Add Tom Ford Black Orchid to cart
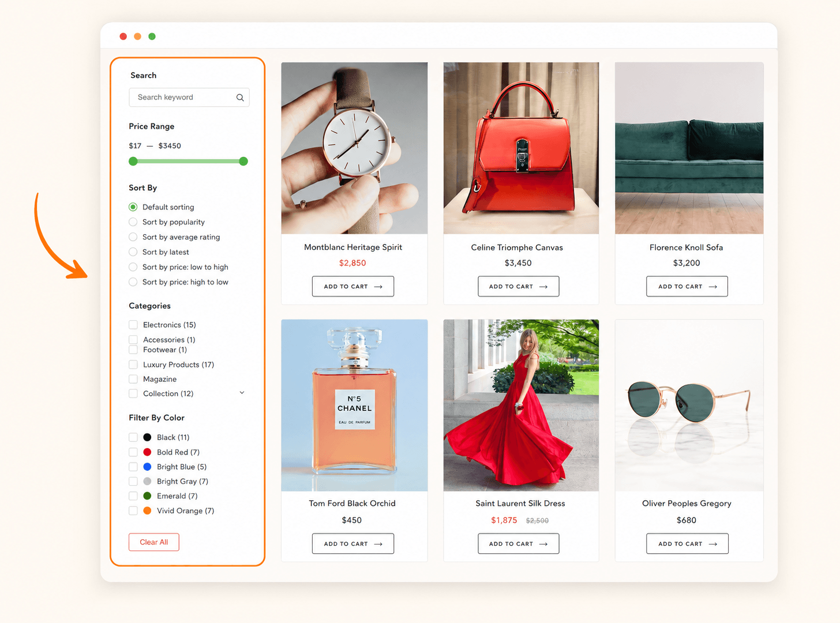Screen dimensions: 840x623 point(353,544)
